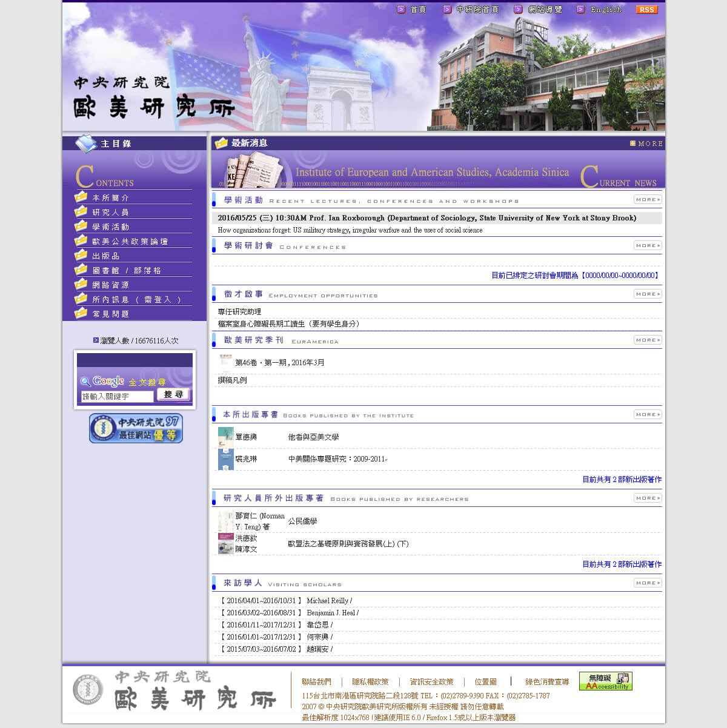Click the Academia Sinica seal in the footer

88,690
